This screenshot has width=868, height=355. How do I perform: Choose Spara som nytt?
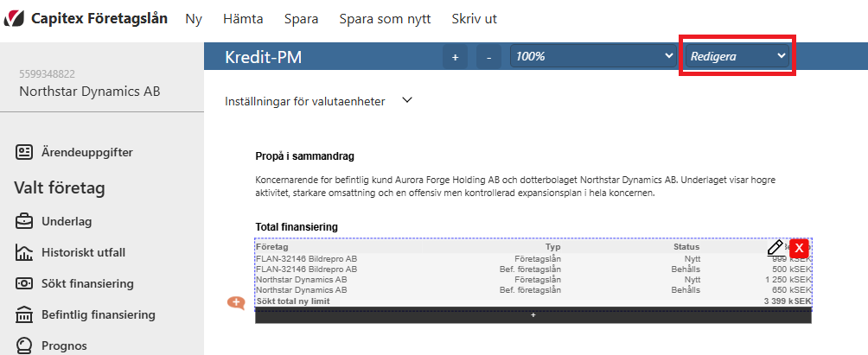pos(385,19)
